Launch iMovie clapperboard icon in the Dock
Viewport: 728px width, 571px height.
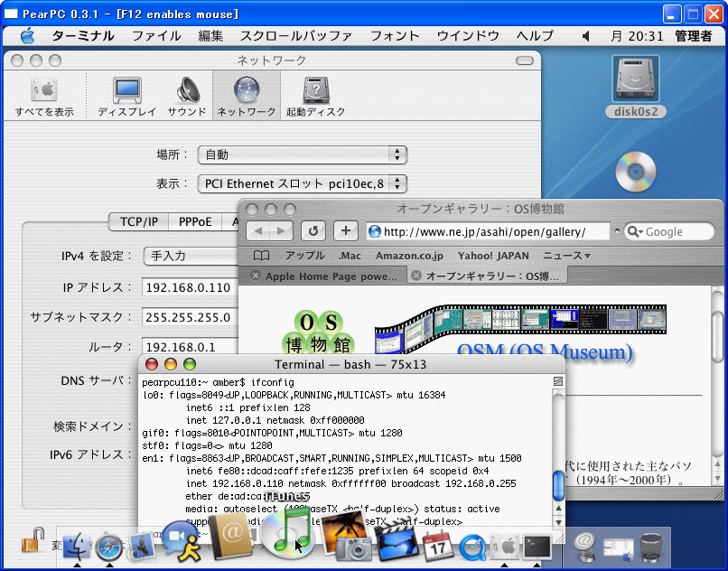click(x=397, y=539)
